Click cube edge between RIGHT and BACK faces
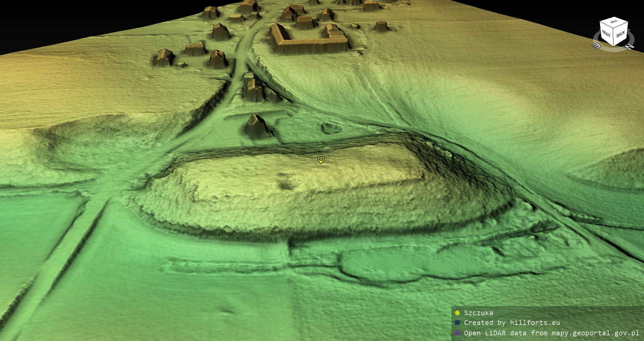This screenshot has width=644, height=341. coord(614,37)
